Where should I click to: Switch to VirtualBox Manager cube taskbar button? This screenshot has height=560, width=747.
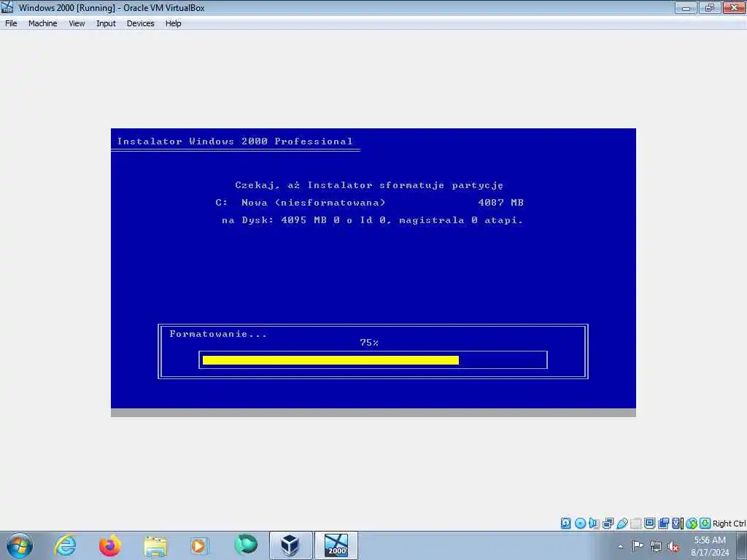coord(290,545)
